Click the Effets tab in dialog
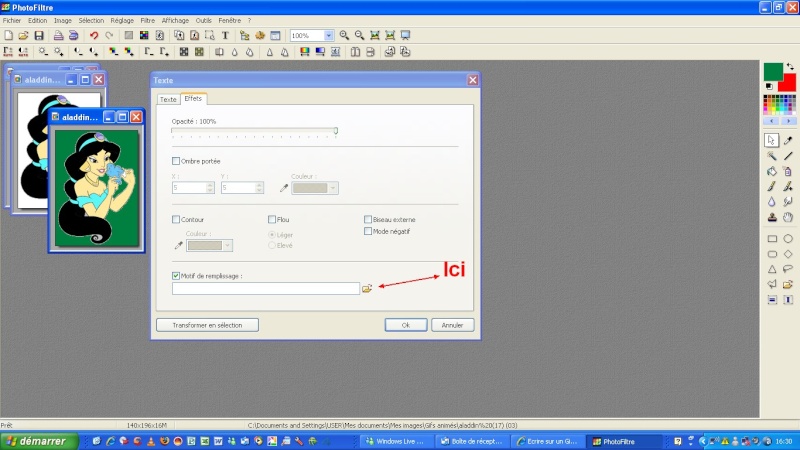This screenshot has width=800, height=450. pyautogui.click(x=193, y=98)
